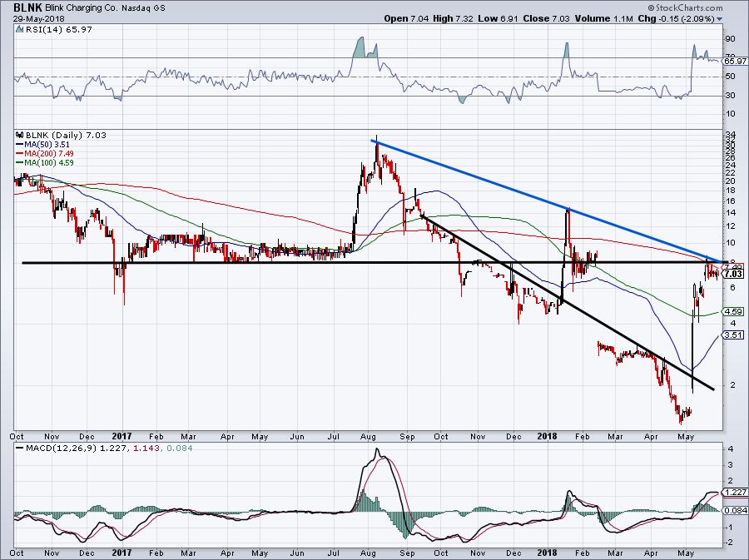
Task: Click the 3.51 blue axis price tag
Action: coord(733,335)
